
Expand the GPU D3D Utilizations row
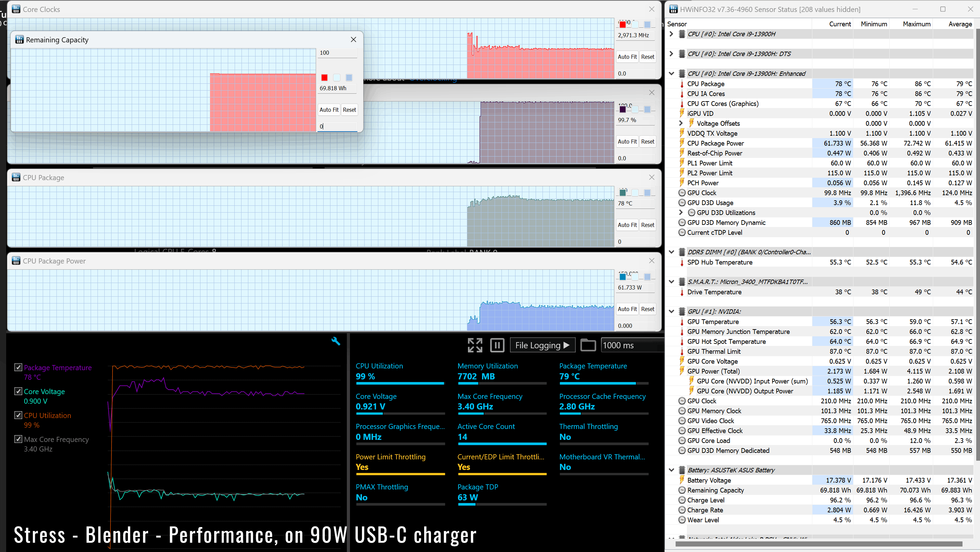coord(681,213)
